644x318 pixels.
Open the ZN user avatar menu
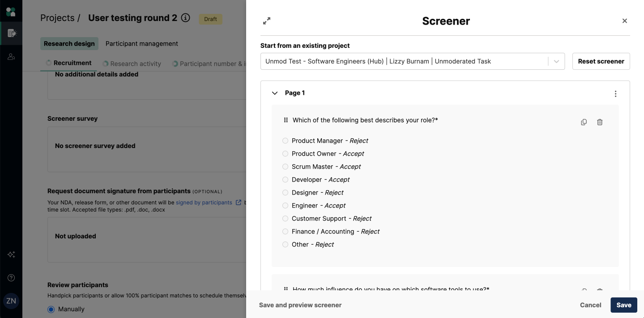point(11,301)
